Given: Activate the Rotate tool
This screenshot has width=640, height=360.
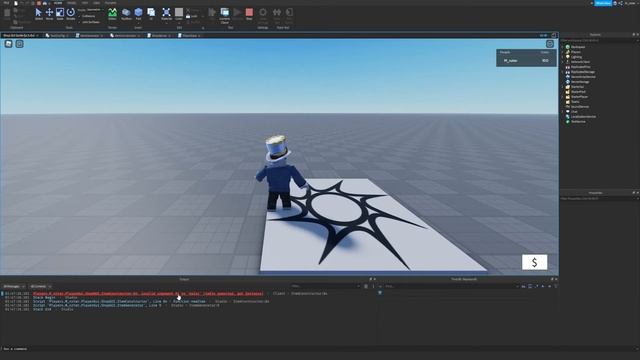Looking at the screenshot, I should click(x=71, y=14).
